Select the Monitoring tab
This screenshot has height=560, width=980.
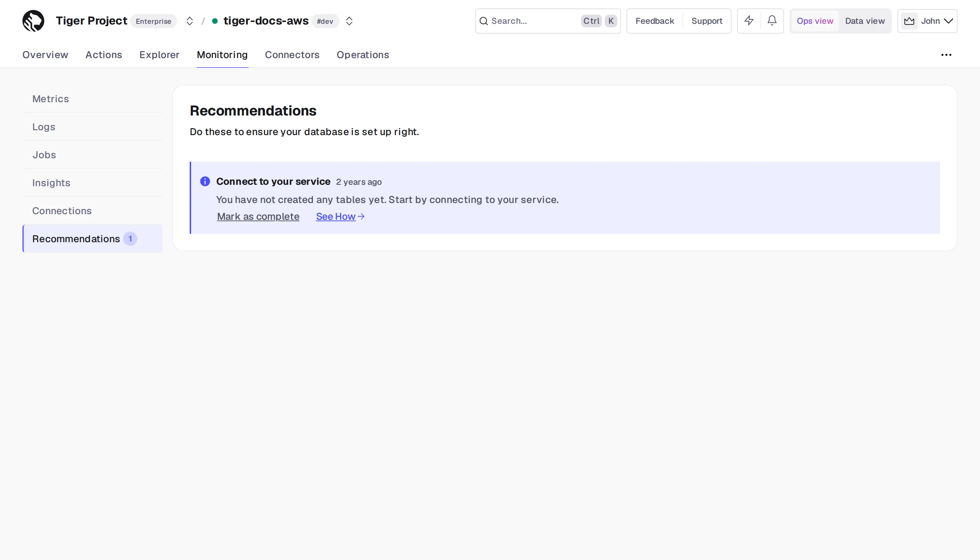[x=222, y=55]
